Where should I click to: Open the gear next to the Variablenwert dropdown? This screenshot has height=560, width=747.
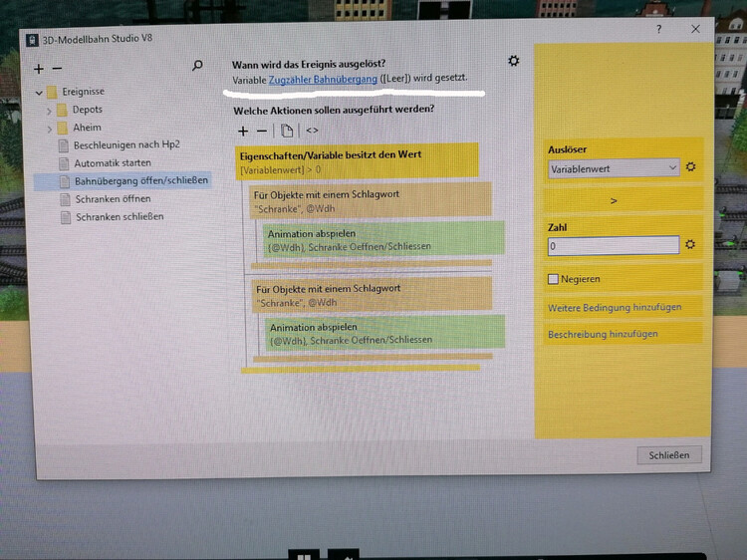(x=690, y=167)
